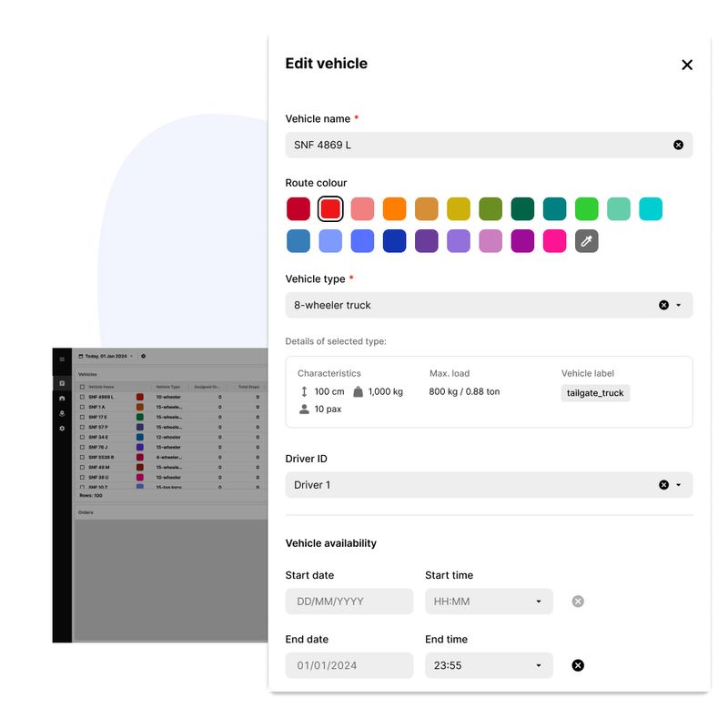Clear the start date and time row
The height and width of the screenshot is (728, 728).
coord(578,602)
